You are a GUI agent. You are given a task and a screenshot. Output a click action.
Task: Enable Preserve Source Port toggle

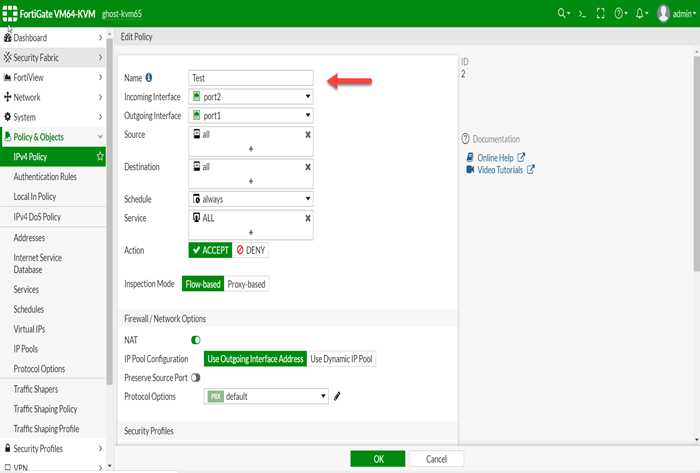195,377
